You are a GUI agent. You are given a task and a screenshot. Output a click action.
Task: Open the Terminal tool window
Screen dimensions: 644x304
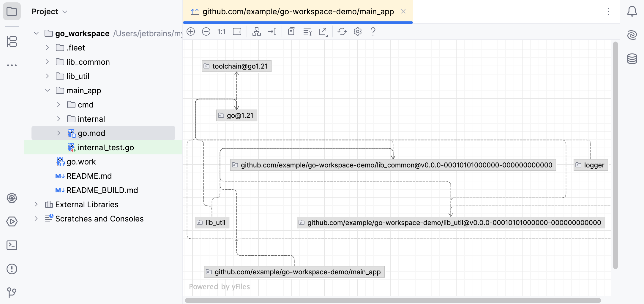(x=12, y=245)
